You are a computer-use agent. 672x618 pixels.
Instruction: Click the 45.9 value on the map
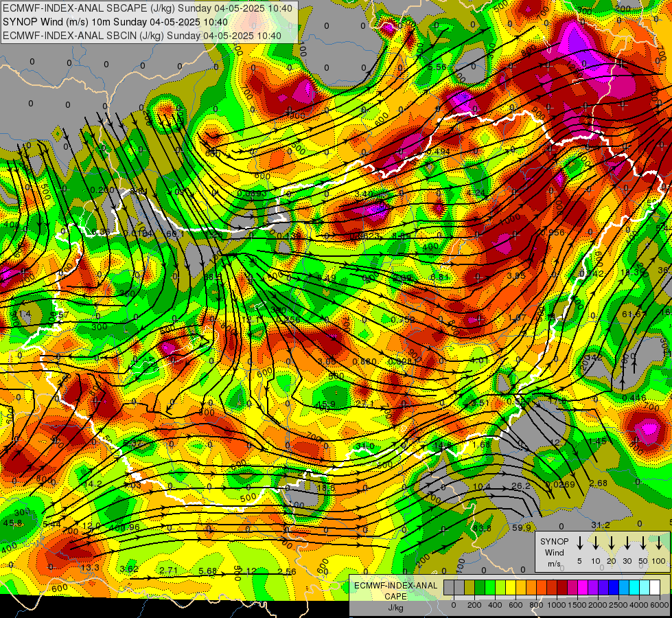point(325,404)
